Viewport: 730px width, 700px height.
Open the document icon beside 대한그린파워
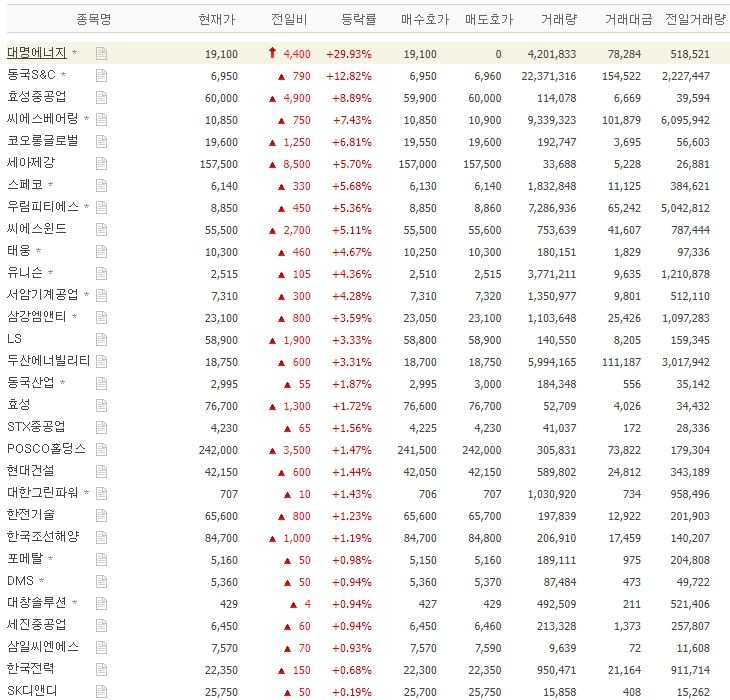101,494
